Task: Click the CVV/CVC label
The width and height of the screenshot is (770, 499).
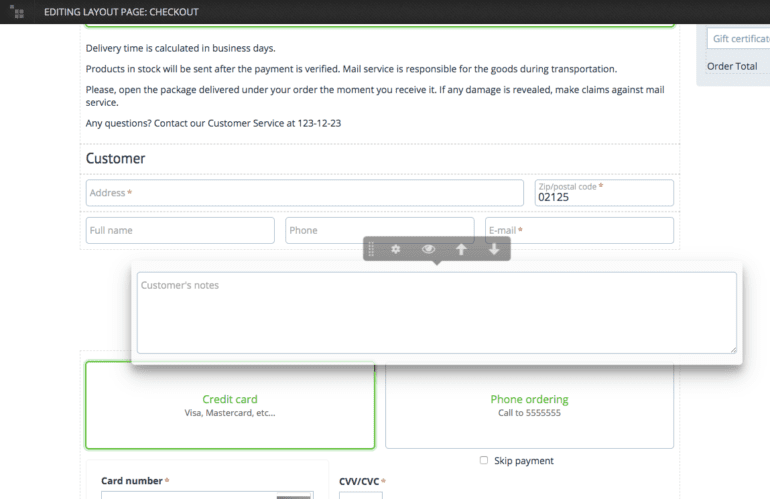Action: tap(359, 481)
